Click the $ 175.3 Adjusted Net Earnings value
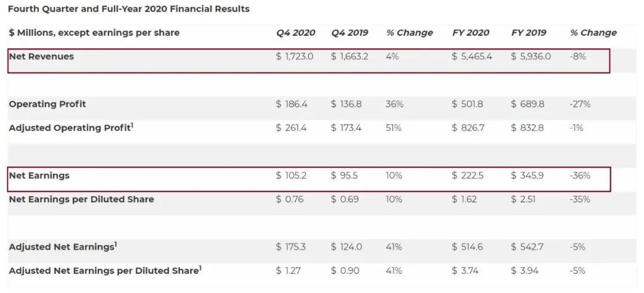644x293 pixels. point(291,246)
